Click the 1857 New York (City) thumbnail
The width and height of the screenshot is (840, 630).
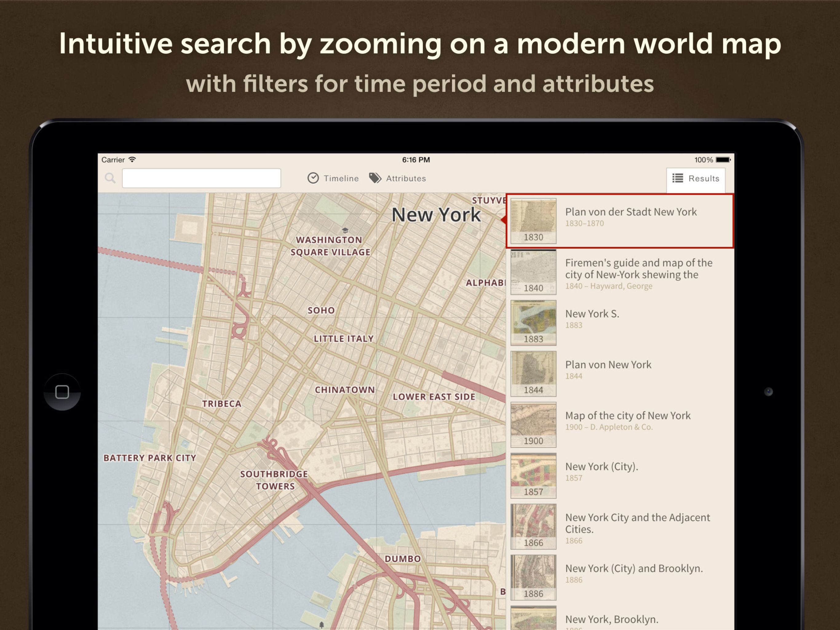click(x=533, y=475)
